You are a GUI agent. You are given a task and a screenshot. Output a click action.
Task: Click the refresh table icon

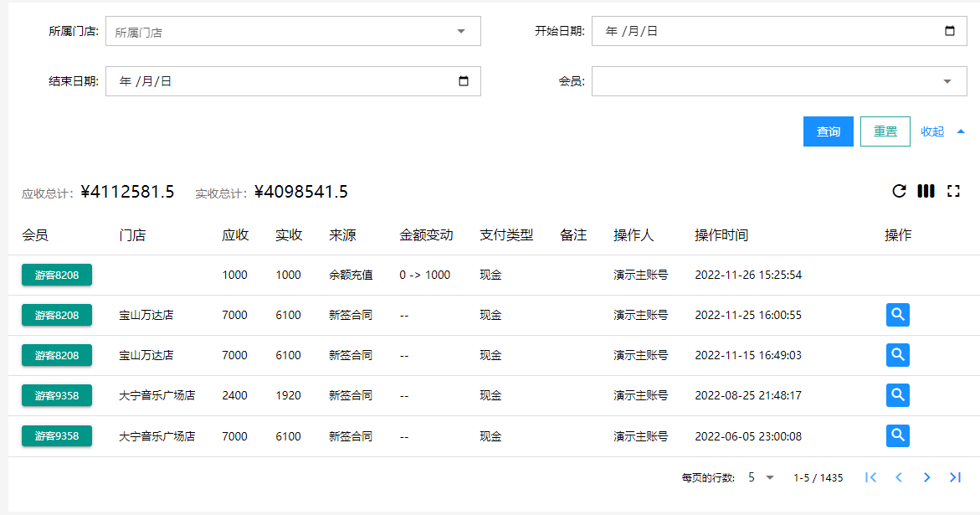(x=899, y=191)
